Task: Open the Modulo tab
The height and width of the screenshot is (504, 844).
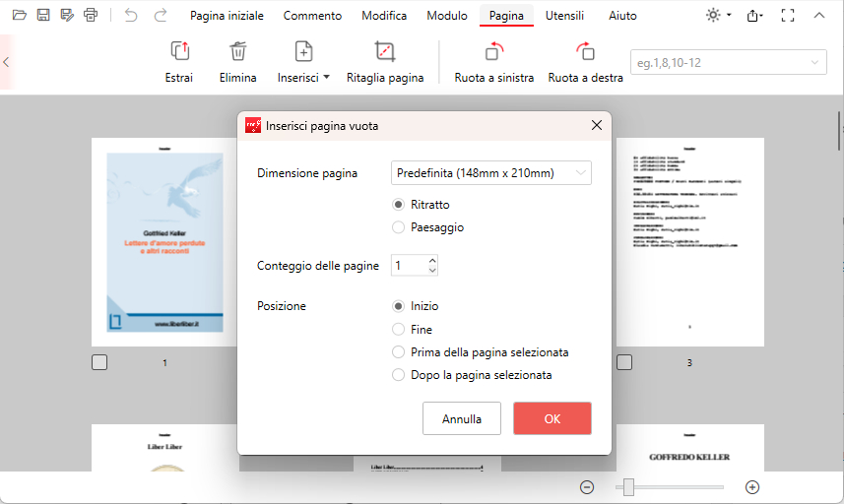Action: tap(447, 16)
